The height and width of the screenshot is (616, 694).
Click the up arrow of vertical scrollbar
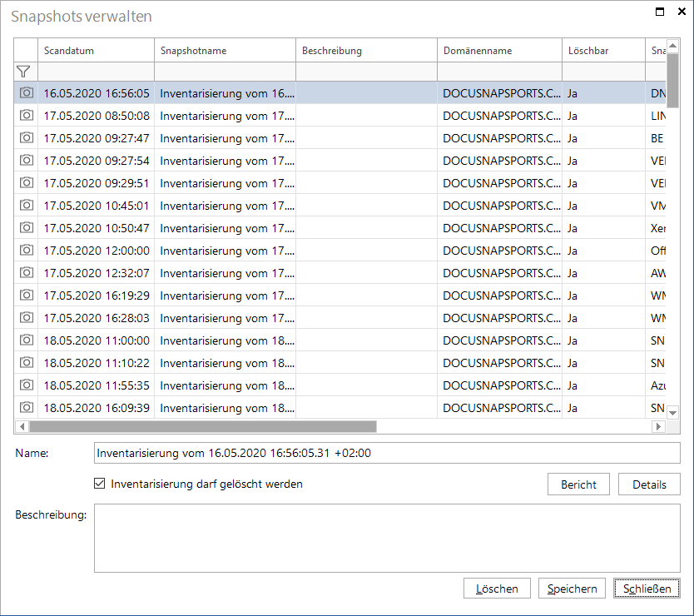point(672,46)
